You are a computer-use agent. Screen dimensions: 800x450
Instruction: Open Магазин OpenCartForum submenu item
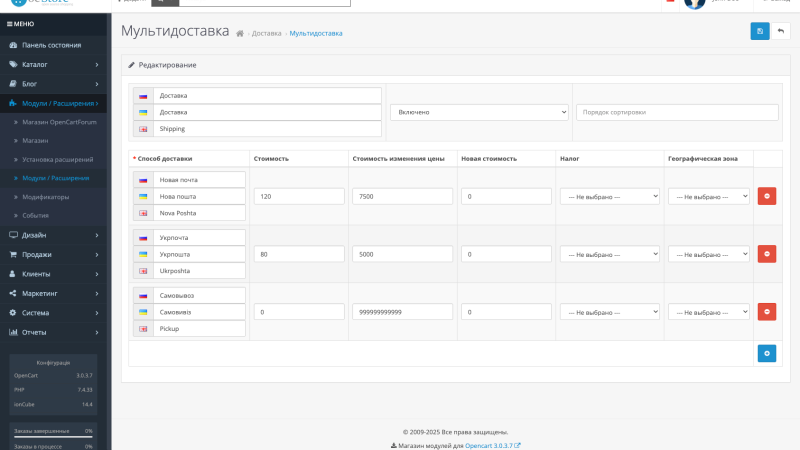pos(59,122)
